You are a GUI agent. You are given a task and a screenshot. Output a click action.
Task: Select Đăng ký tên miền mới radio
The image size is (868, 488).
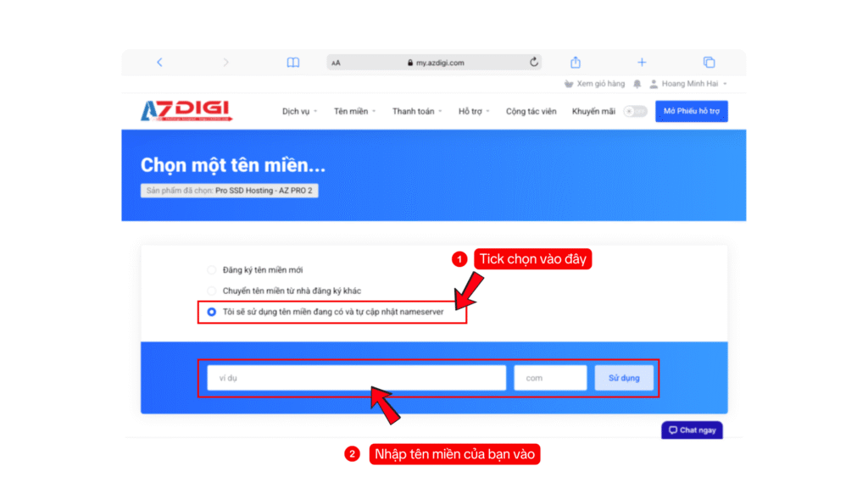[x=211, y=270]
